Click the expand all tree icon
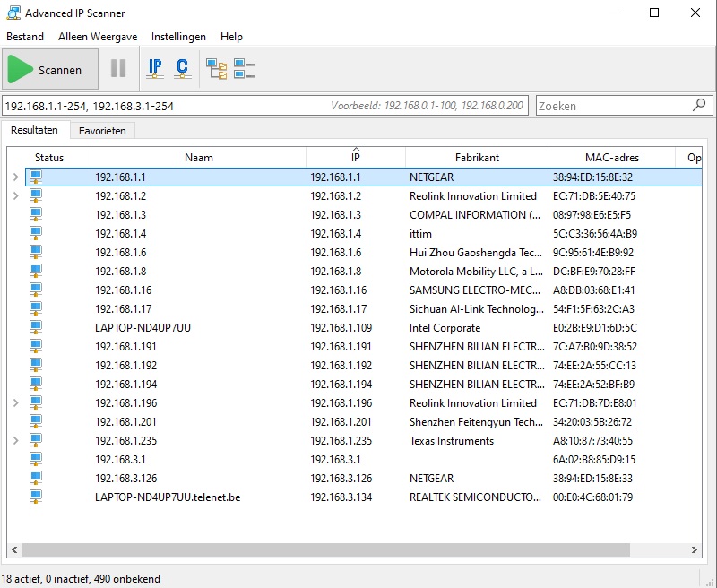The width and height of the screenshot is (717, 588). tap(216, 69)
